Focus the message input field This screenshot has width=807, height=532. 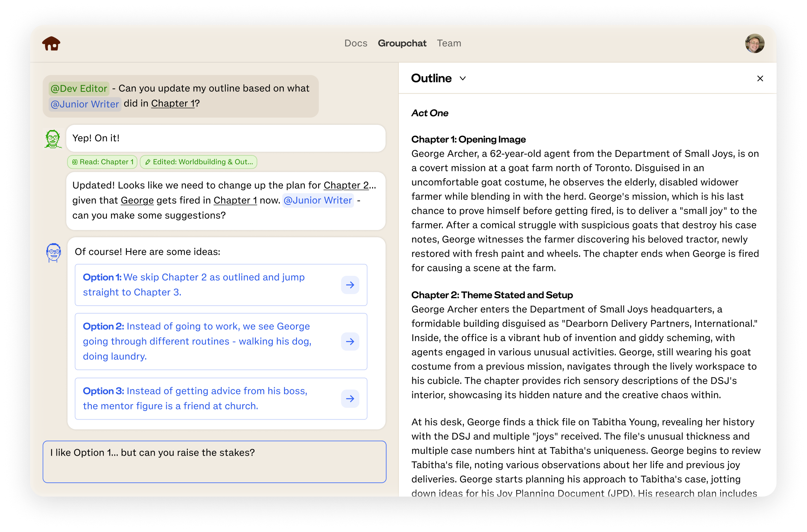214,462
